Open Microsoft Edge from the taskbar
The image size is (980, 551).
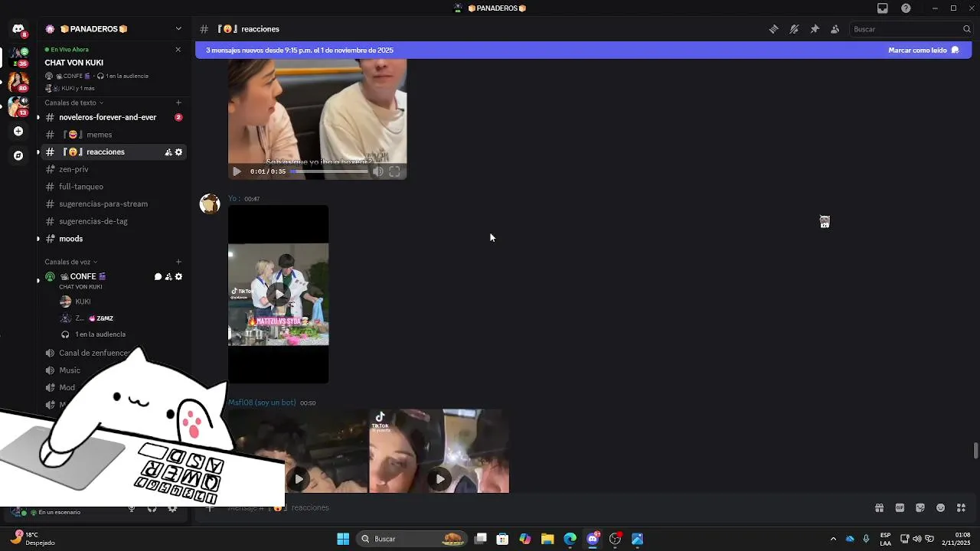570,539
